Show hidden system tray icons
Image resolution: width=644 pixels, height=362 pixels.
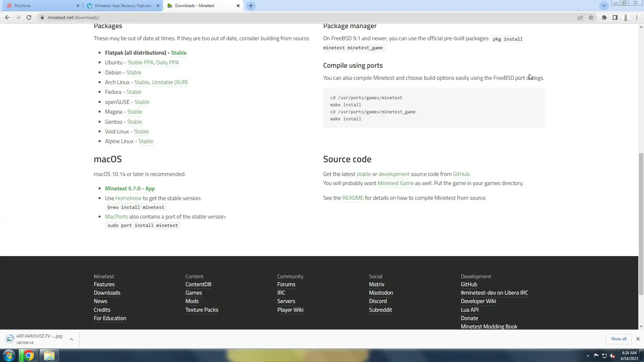click(588, 356)
